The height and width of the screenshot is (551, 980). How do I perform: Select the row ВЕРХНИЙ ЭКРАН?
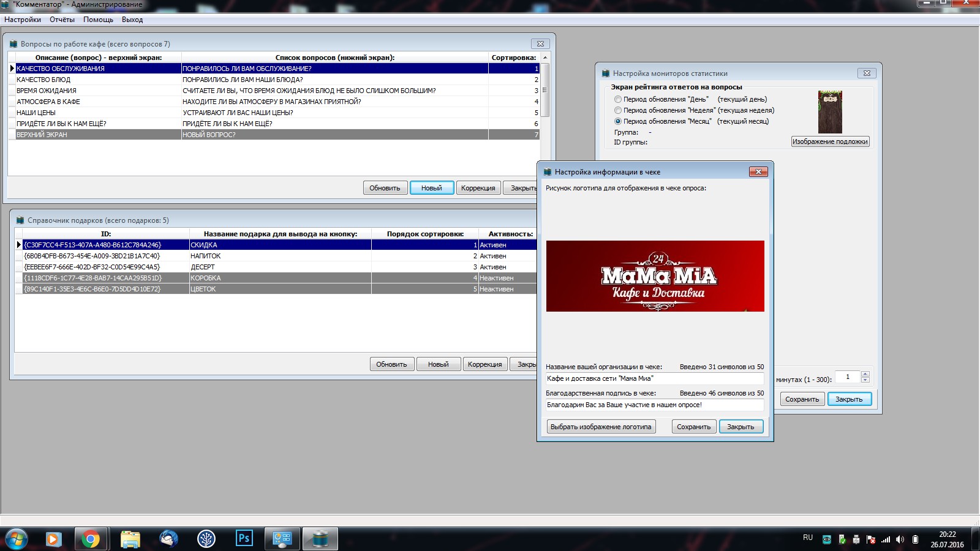(x=274, y=135)
